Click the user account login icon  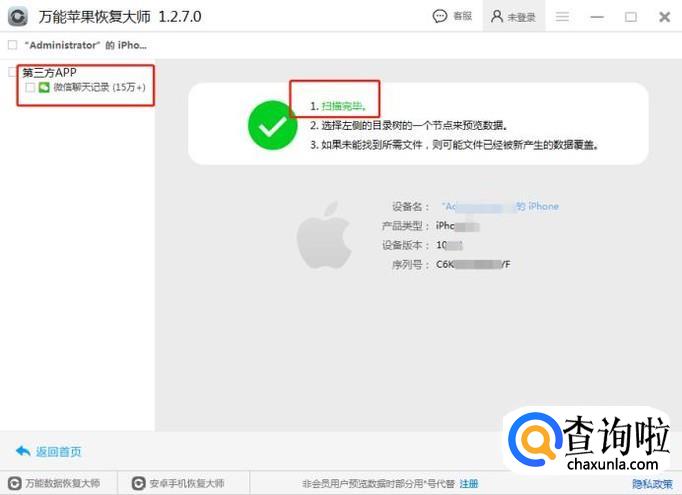497,17
